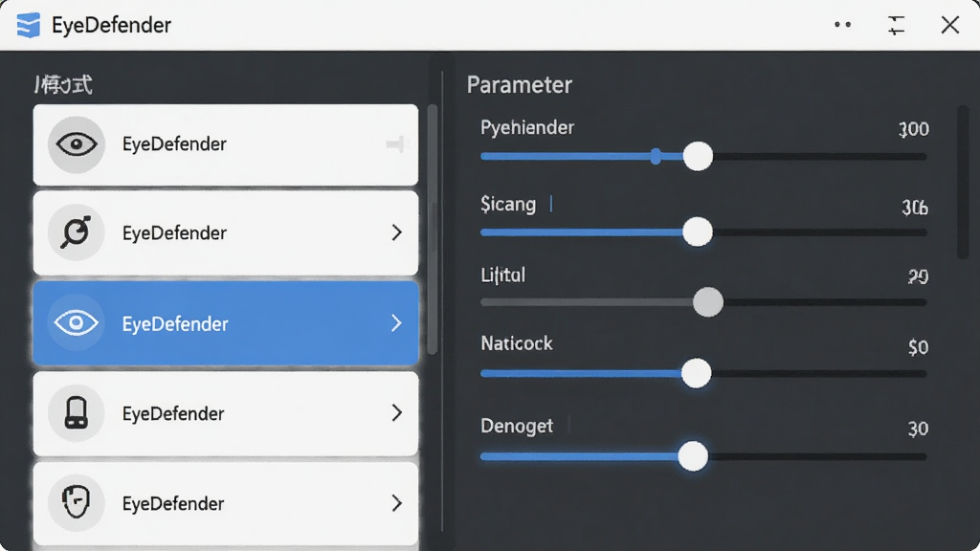Click the Naticock slider handle

(697, 374)
